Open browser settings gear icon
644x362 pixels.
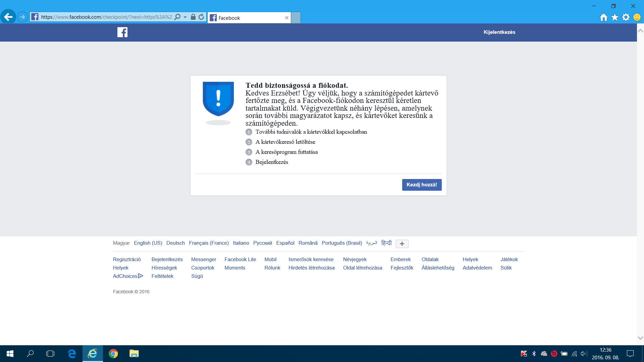626,17
